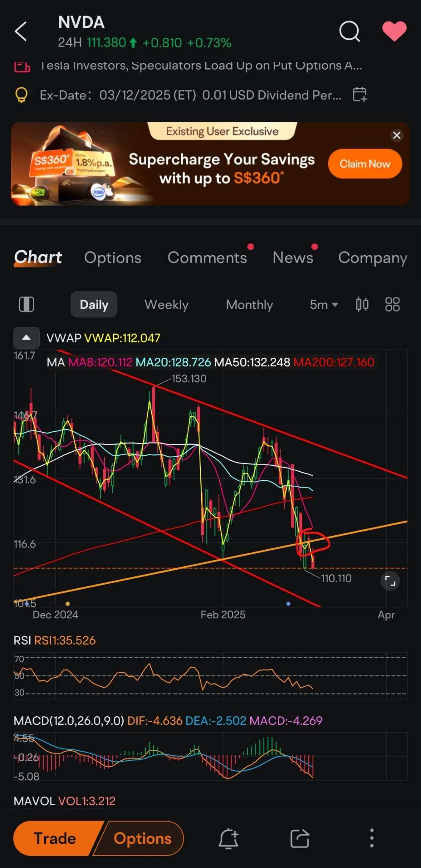Open the MACD(12.0,26.0,9.0) indicator label
The height and width of the screenshot is (868, 421).
(x=69, y=721)
